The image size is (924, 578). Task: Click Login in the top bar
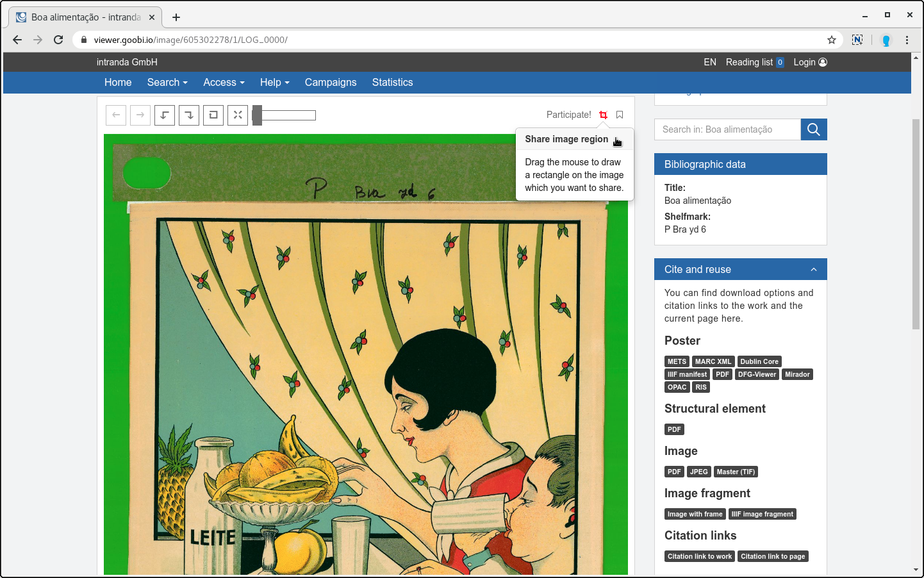[810, 62]
